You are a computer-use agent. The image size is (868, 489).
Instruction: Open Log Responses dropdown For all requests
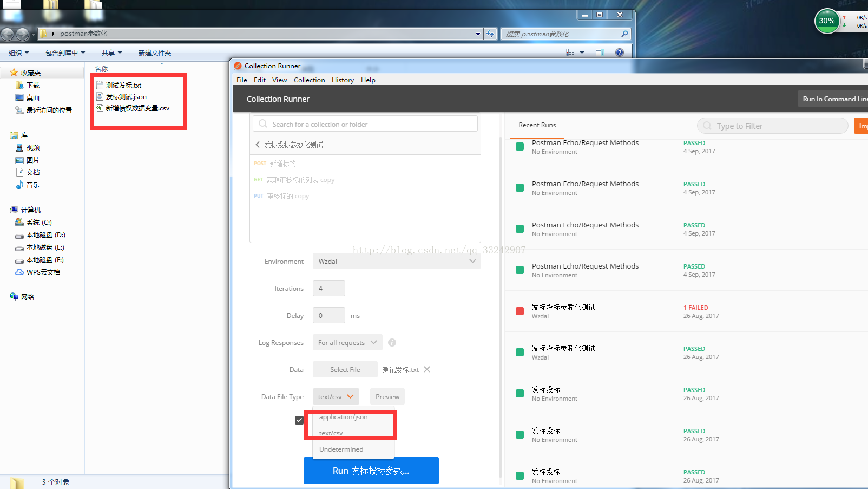click(x=347, y=342)
